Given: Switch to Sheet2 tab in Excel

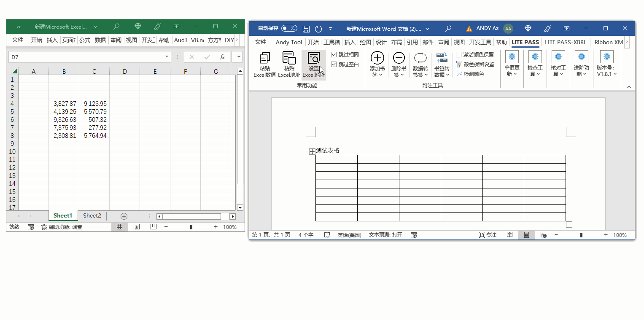Looking at the screenshot, I should click(92, 216).
